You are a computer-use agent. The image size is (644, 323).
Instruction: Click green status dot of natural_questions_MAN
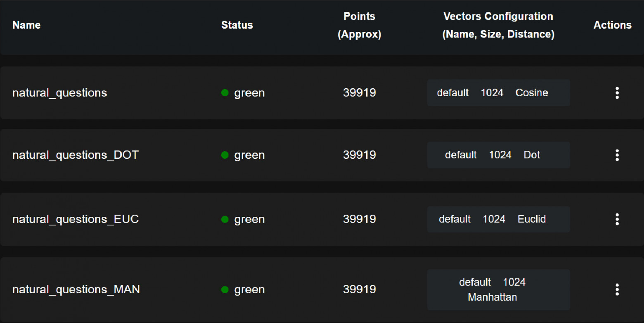point(225,290)
